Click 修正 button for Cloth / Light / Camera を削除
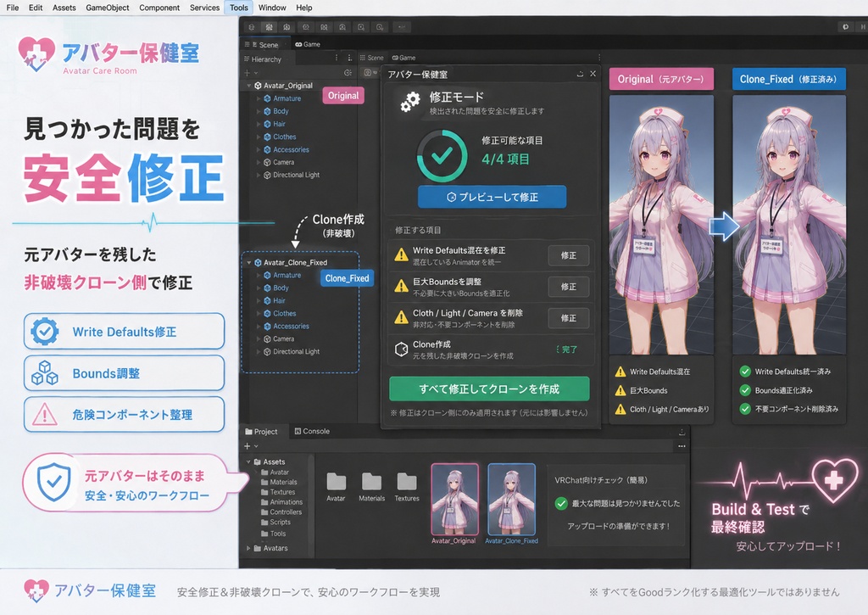The width and height of the screenshot is (868, 615). pyautogui.click(x=569, y=318)
